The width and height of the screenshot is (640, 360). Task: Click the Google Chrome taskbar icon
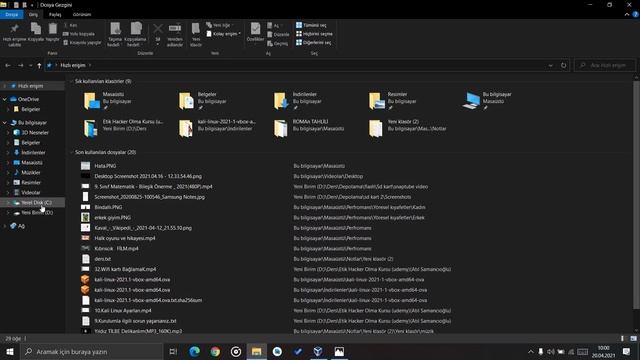215,351
